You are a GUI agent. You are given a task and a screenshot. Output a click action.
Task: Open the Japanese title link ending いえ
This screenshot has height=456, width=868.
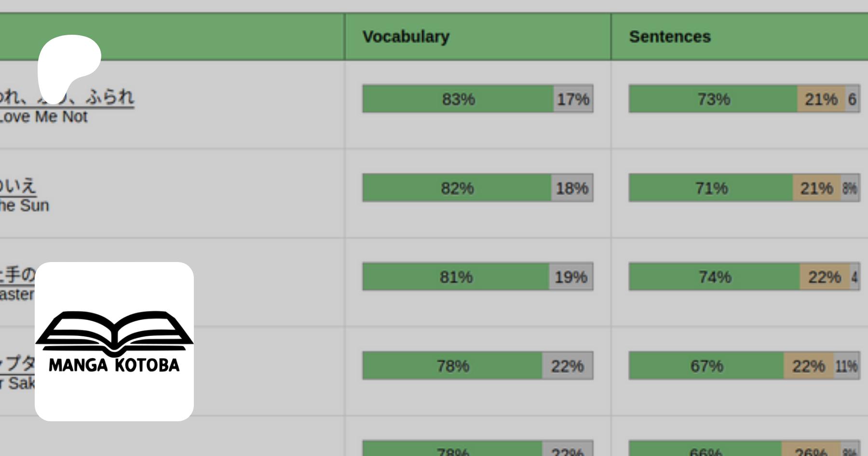point(18,186)
